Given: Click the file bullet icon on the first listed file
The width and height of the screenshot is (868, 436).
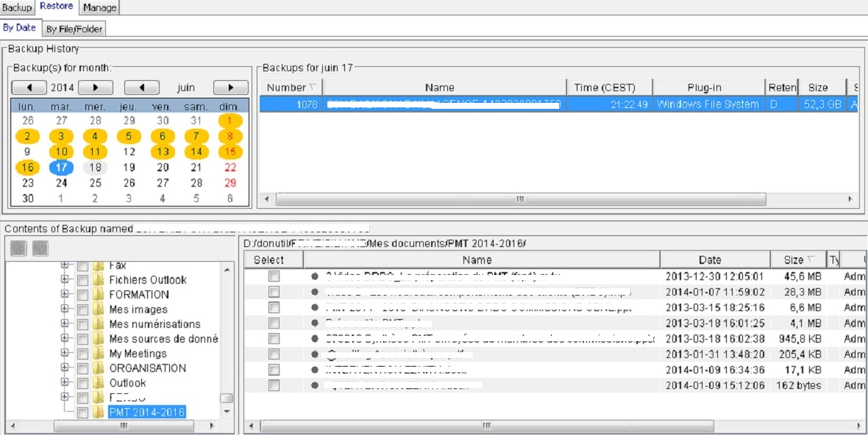Looking at the screenshot, I should (315, 276).
